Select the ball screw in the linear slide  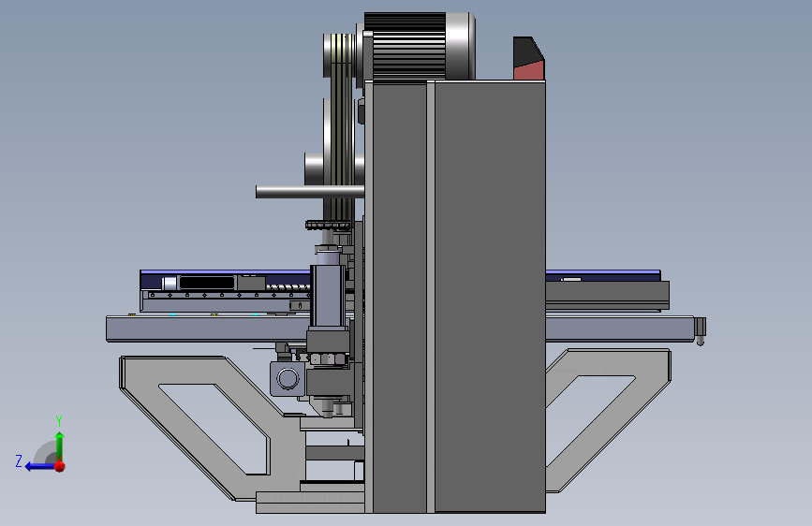288,287
